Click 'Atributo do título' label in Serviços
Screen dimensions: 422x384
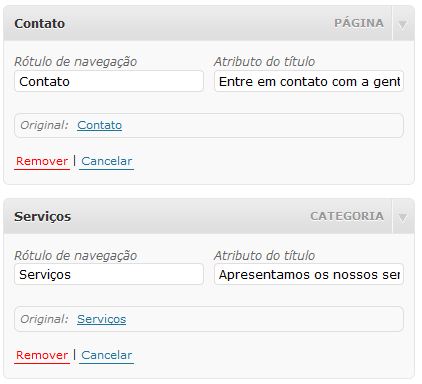click(x=264, y=256)
